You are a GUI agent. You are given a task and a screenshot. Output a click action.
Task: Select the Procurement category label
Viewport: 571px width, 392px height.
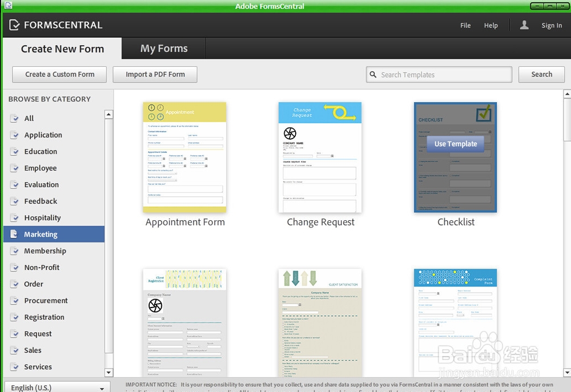click(x=46, y=301)
